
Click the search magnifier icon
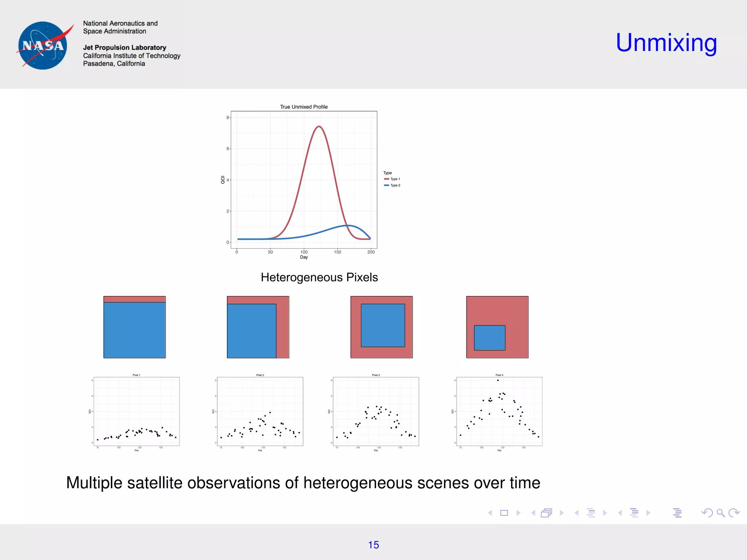coord(720,513)
